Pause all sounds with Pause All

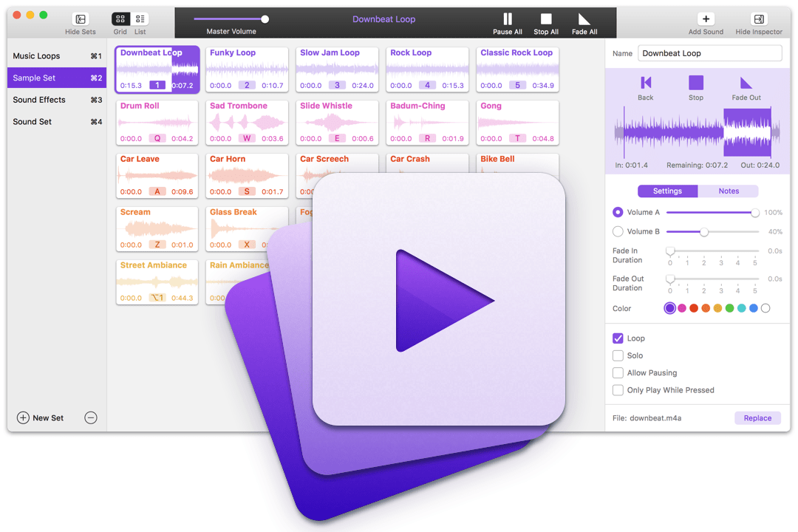point(508,19)
